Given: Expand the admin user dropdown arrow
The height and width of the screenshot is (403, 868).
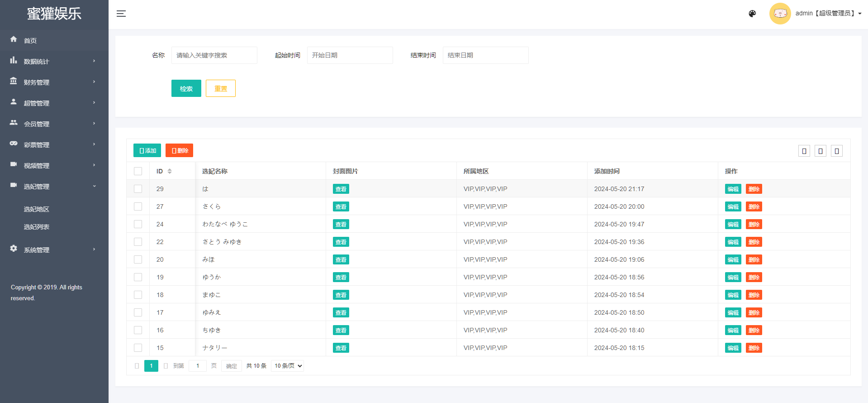Looking at the screenshot, I should 859,14.
